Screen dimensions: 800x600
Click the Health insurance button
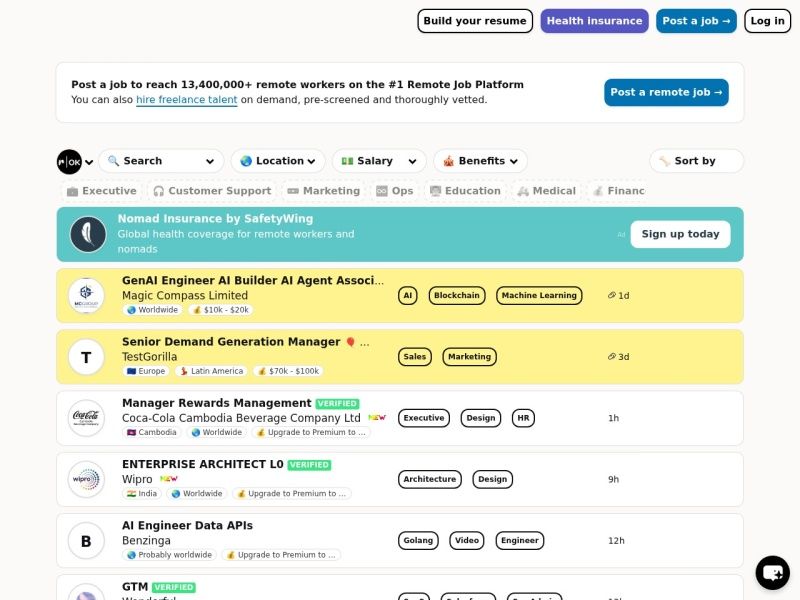594,21
